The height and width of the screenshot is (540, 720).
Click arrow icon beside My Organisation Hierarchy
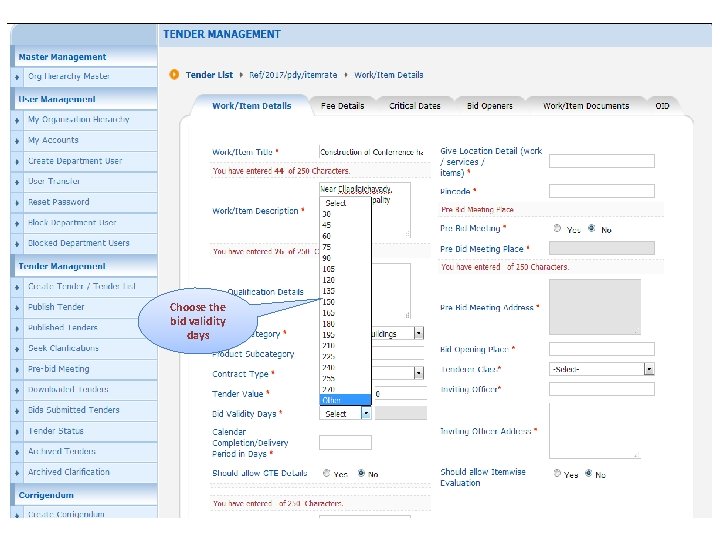click(x=17, y=120)
